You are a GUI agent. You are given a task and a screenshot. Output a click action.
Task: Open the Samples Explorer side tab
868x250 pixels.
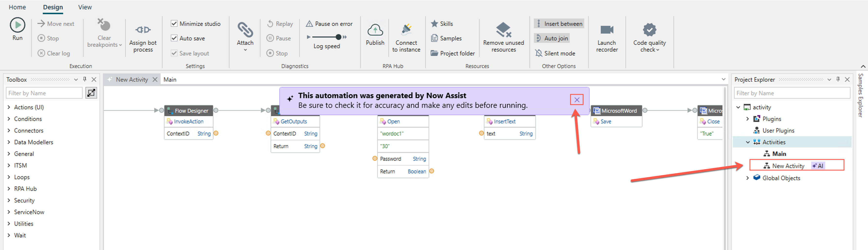coord(861,95)
